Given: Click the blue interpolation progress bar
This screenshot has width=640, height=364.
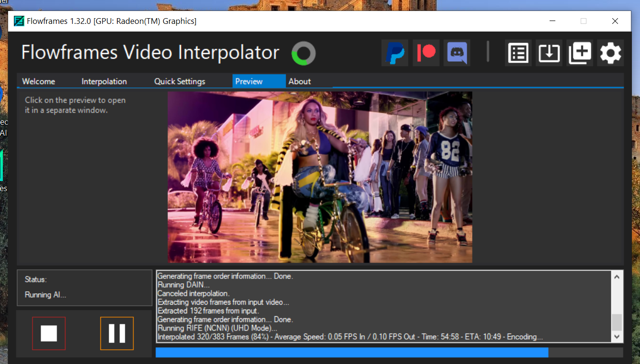Looking at the screenshot, I should [389, 353].
